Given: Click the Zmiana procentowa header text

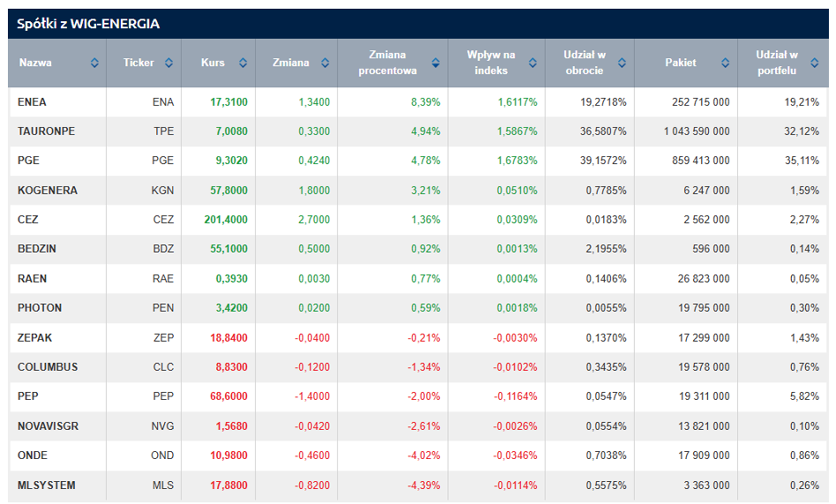Looking at the screenshot, I should 387,63.
